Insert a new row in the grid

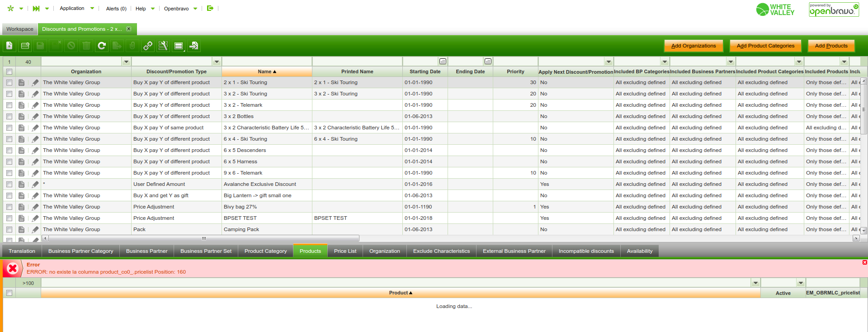25,46
